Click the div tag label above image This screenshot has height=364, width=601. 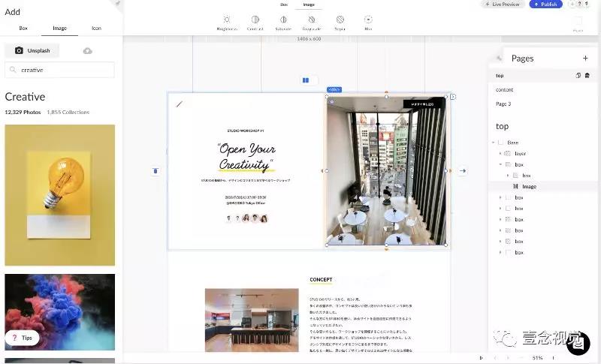[334, 89]
